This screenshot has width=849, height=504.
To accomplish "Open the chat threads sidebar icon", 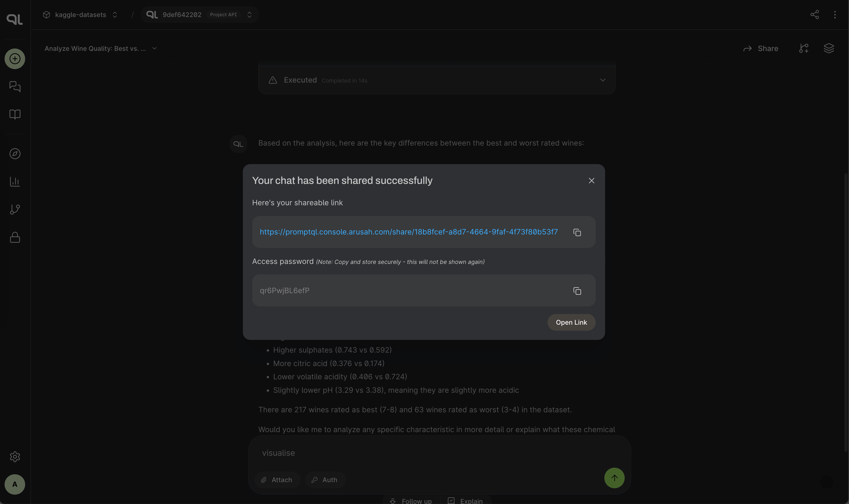I will [14, 86].
